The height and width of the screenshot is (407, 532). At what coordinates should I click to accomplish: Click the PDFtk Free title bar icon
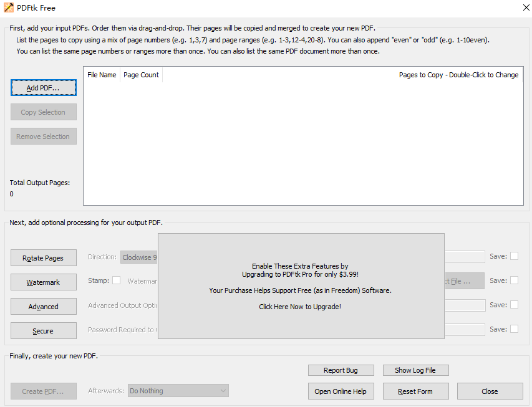click(9, 7)
